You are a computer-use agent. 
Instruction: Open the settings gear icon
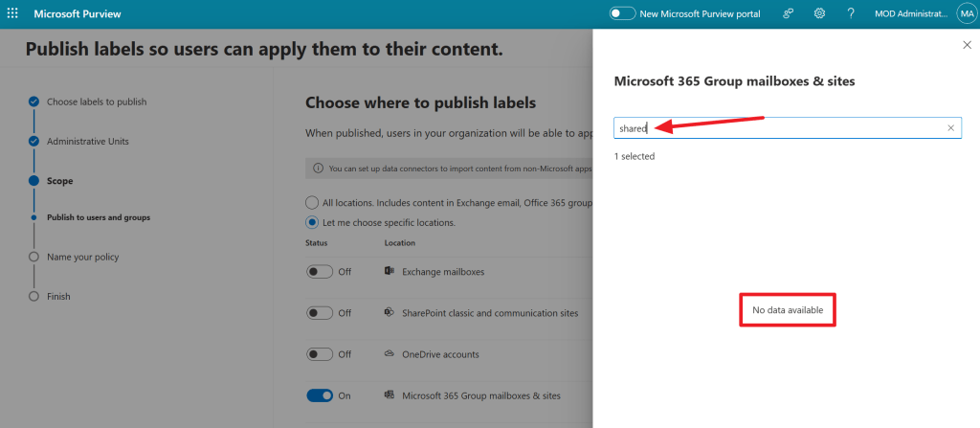(x=819, y=13)
